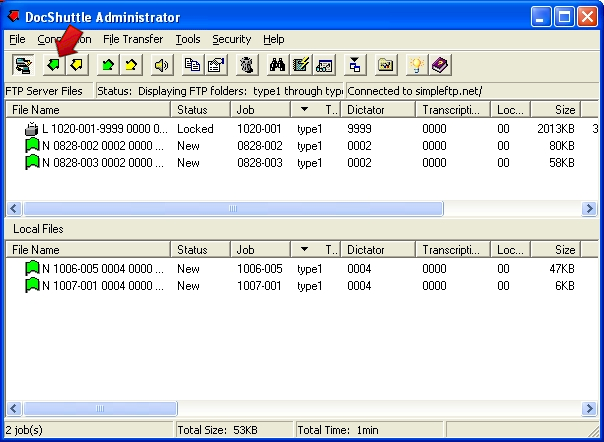Screen dimensions: 604x442
Task: Click the 'Local Files' pane label
Action: pyautogui.click(x=38, y=229)
